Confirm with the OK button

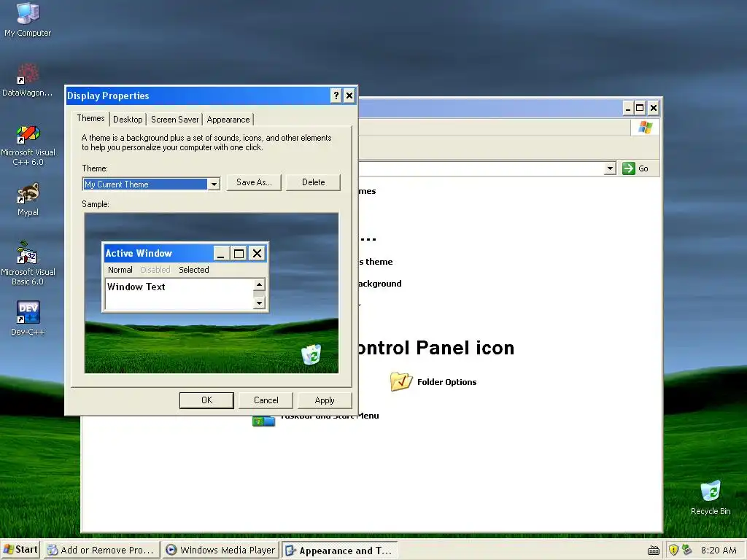[x=206, y=400]
